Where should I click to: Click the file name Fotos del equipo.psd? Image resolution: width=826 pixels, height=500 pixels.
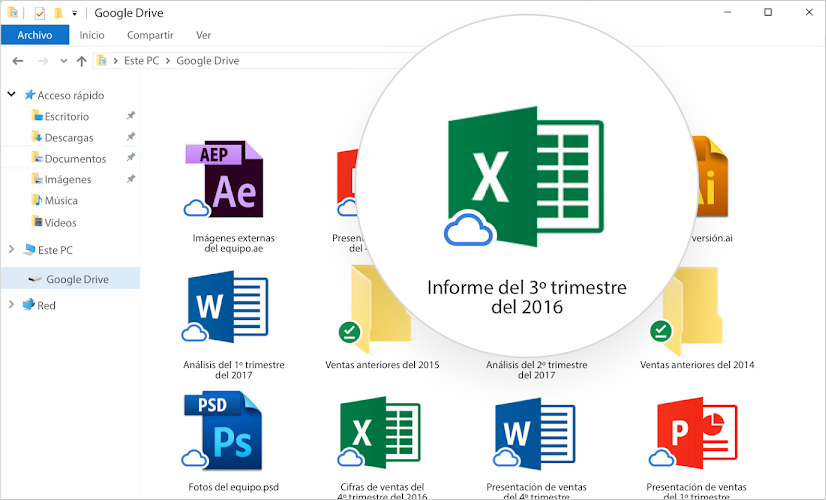[233, 487]
